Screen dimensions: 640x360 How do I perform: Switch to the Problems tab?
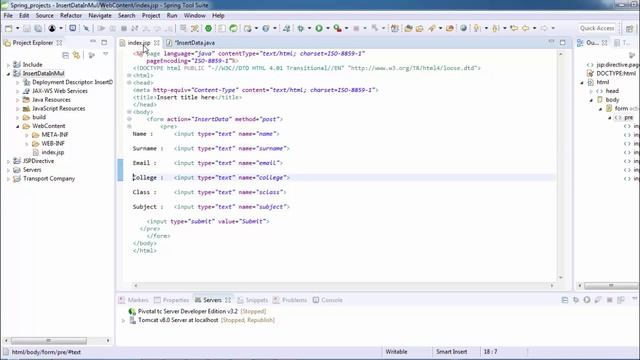pos(290,300)
